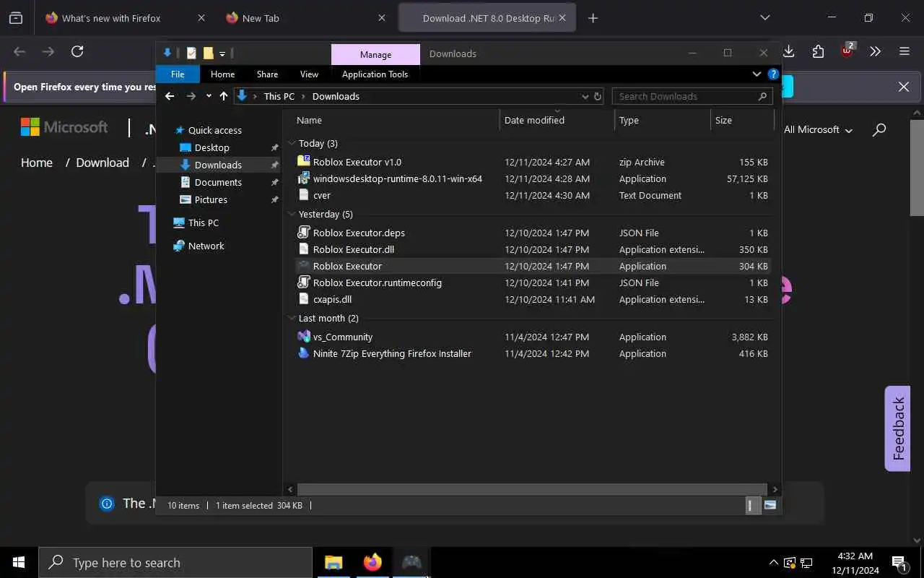Screen dimensions: 924x578
Task: Select This PC in navigation pane
Action: coord(203,223)
